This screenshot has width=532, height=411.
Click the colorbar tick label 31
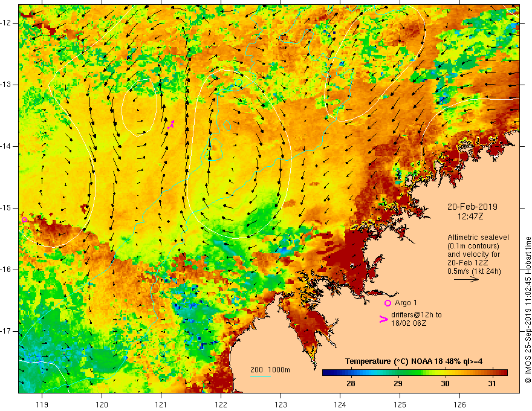point(492,384)
